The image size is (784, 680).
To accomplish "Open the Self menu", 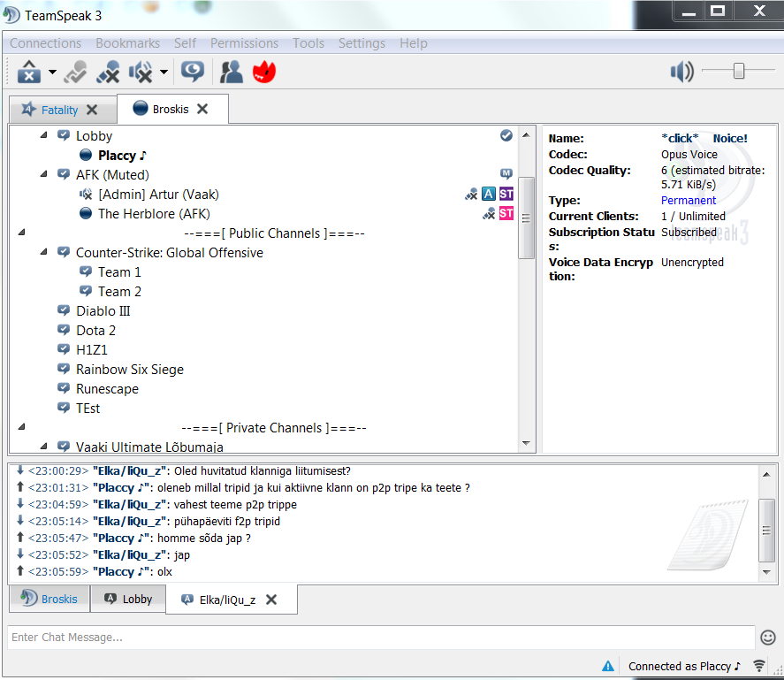I will tap(185, 43).
